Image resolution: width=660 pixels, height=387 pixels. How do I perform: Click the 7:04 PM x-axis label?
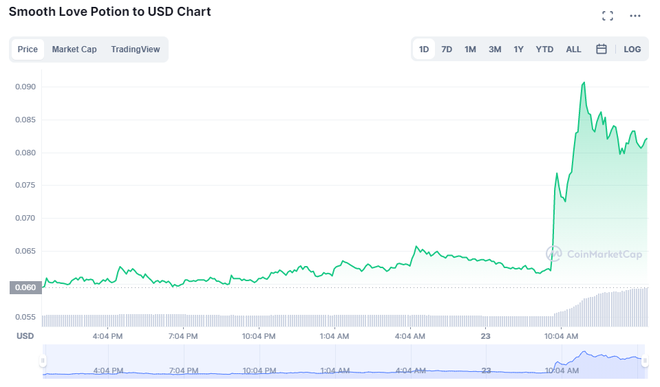click(x=183, y=336)
